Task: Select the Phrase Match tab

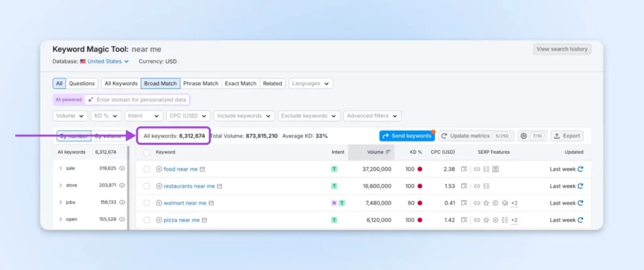Action: [201, 84]
